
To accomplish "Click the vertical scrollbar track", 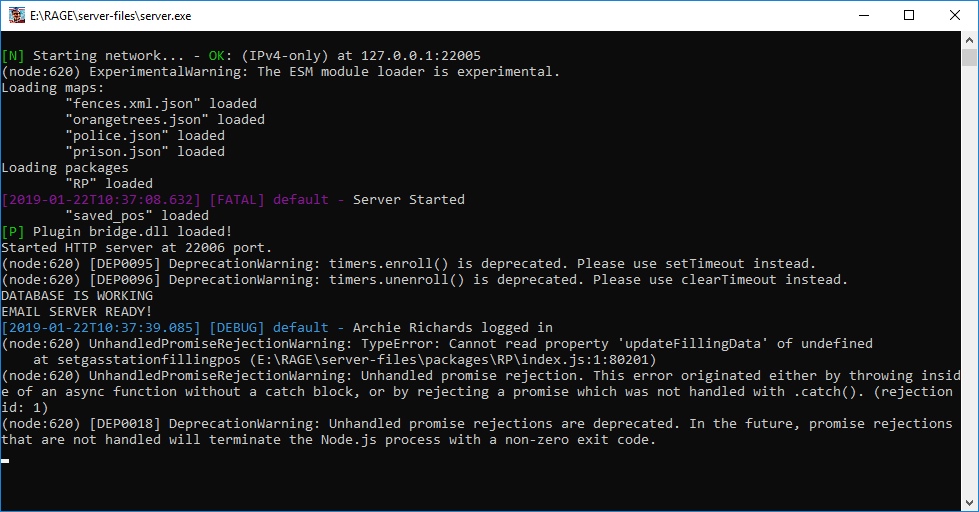I will [x=970, y=300].
